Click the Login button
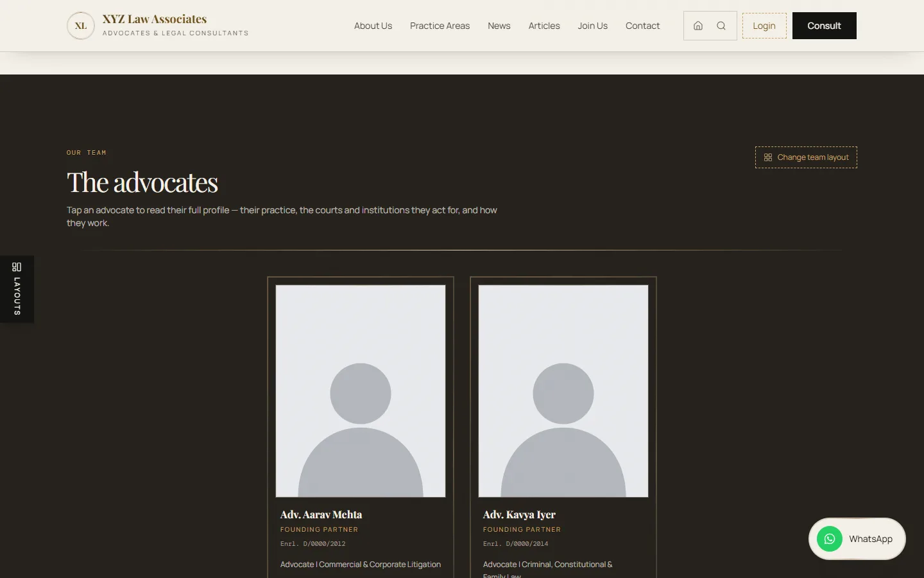This screenshot has width=924, height=578. click(x=764, y=26)
